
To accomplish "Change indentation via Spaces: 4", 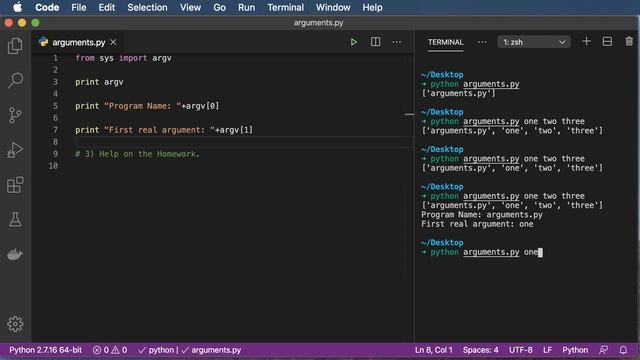I will [x=480, y=350].
